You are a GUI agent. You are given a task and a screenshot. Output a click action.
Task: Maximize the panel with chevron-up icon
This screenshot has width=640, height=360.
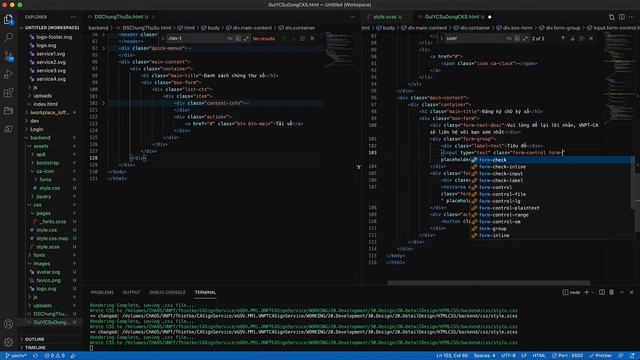[622, 292]
